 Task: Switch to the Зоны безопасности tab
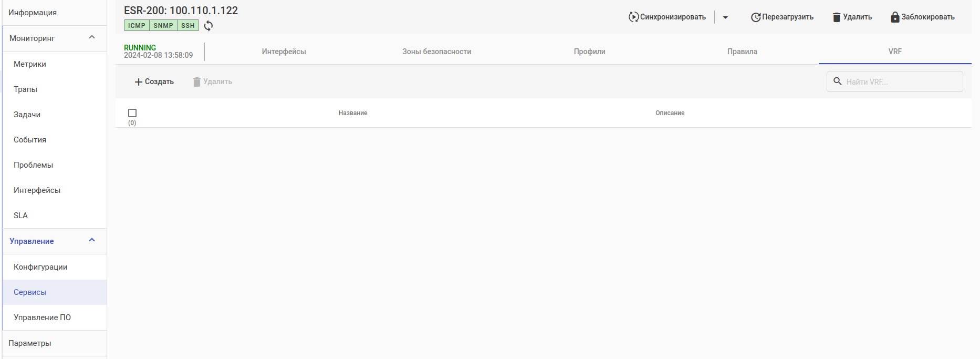click(x=437, y=52)
